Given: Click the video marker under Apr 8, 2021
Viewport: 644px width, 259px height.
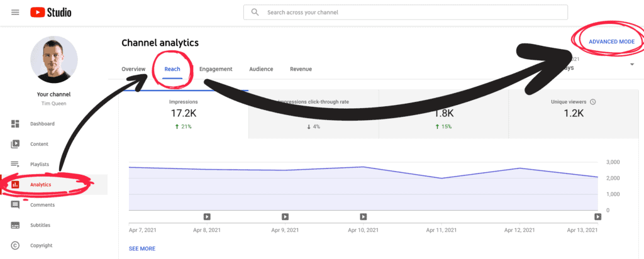Looking at the screenshot, I should 207,217.
